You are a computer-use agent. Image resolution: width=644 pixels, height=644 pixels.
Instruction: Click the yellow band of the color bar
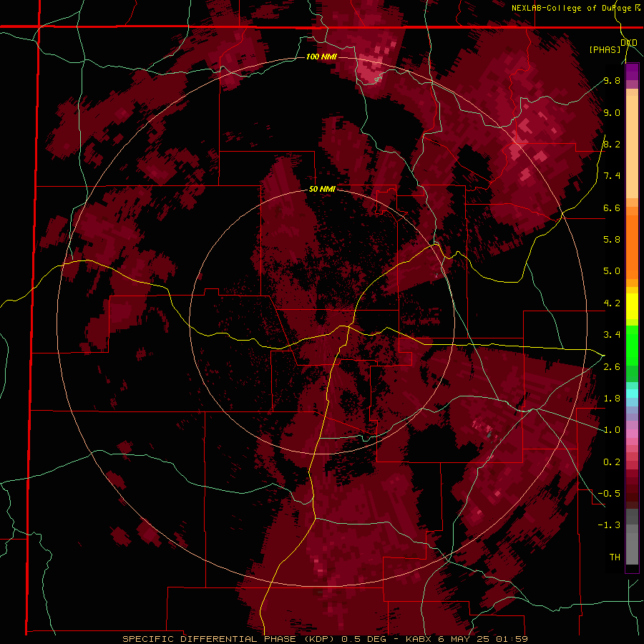tap(632, 306)
